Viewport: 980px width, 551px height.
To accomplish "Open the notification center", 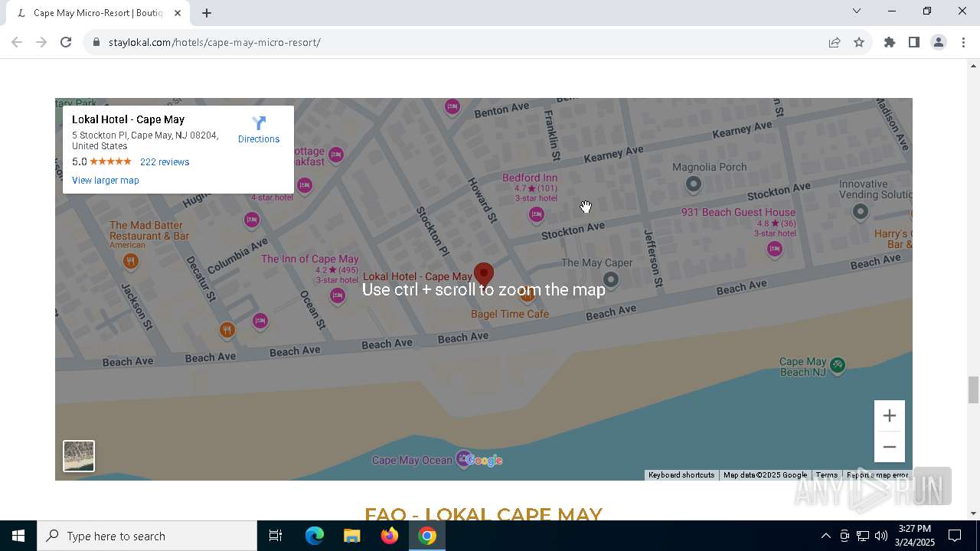I will (955, 536).
